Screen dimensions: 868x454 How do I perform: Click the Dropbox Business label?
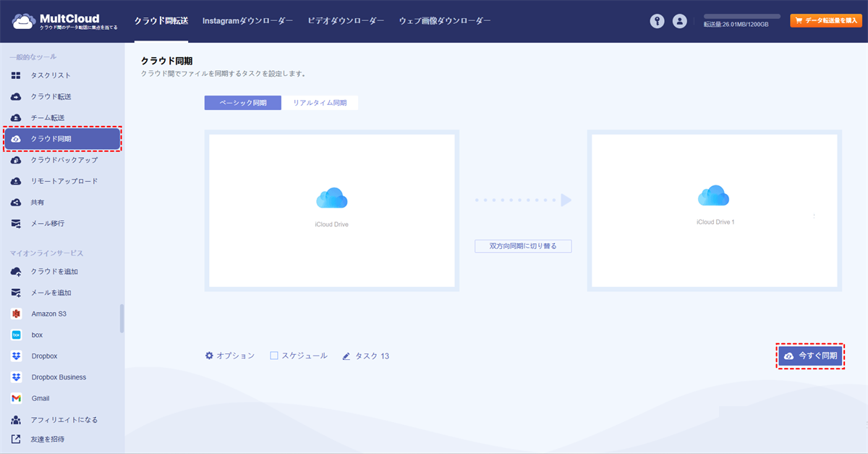[x=59, y=377]
